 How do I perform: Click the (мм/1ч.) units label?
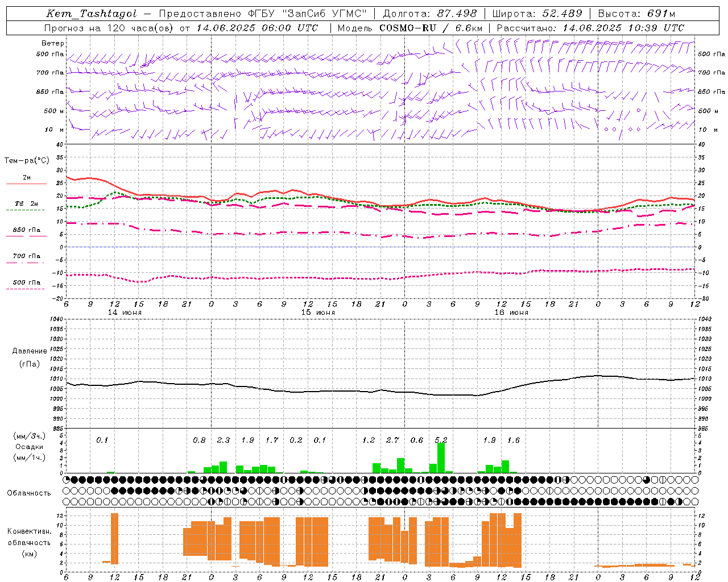point(30,458)
